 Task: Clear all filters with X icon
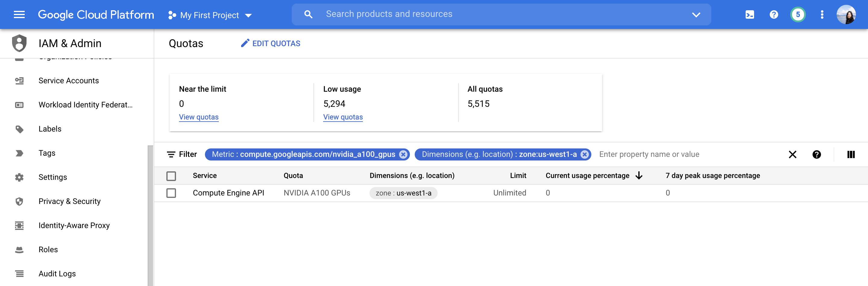click(793, 154)
